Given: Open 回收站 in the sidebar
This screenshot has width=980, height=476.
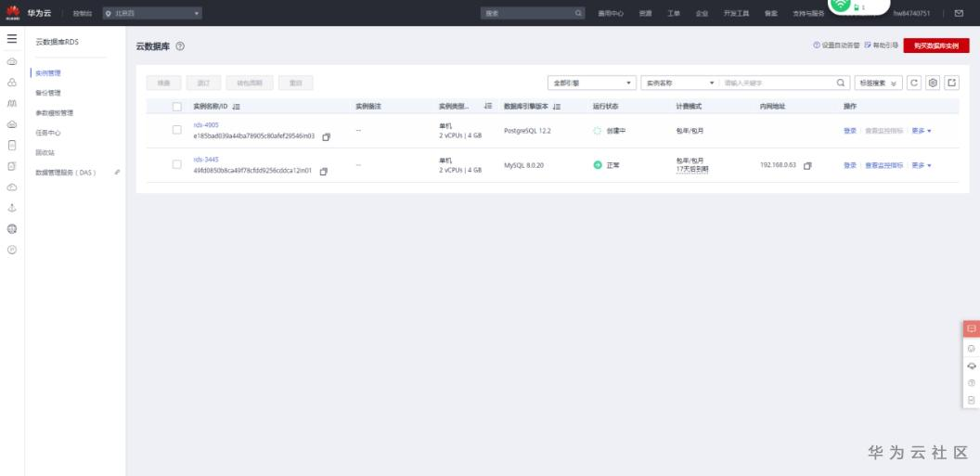Looking at the screenshot, I should (45, 152).
